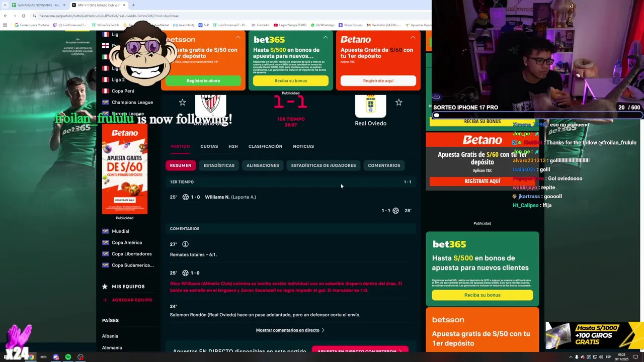Switch to the PARTIDO tab
This screenshot has height=362, width=644.
coord(180,146)
